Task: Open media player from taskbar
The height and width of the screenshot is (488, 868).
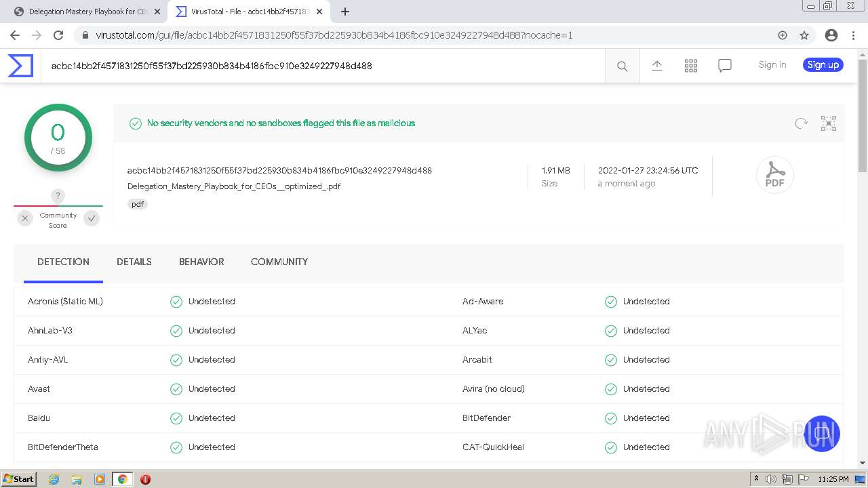Action: [100, 479]
